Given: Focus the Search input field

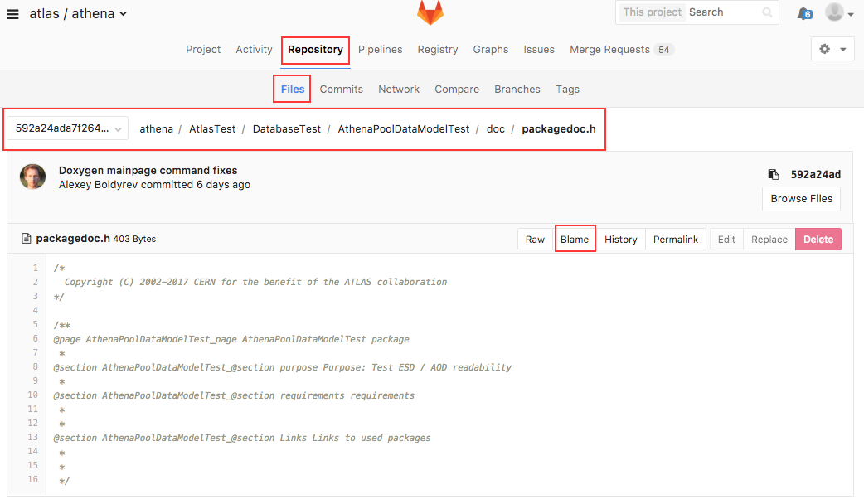Looking at the screenshot, I should pos(722,12).
